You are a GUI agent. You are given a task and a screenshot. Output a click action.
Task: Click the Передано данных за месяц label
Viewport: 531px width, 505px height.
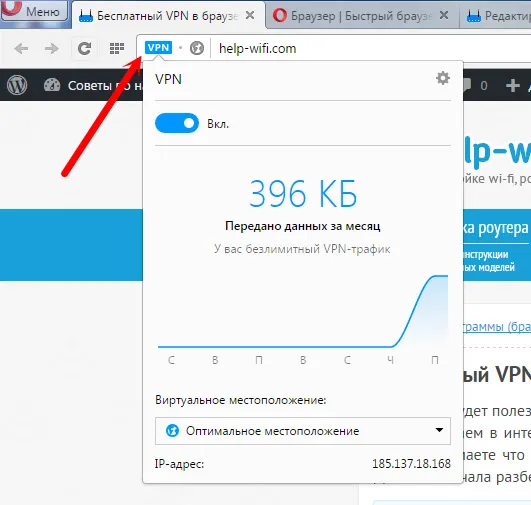click(303, 226)
